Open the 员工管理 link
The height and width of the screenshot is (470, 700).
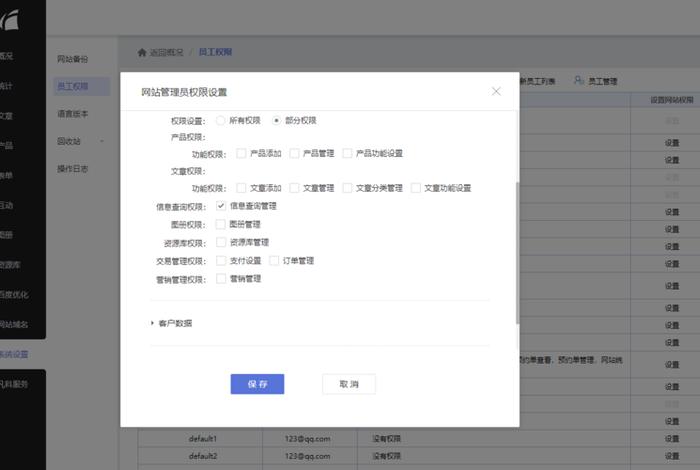[603, 81]
